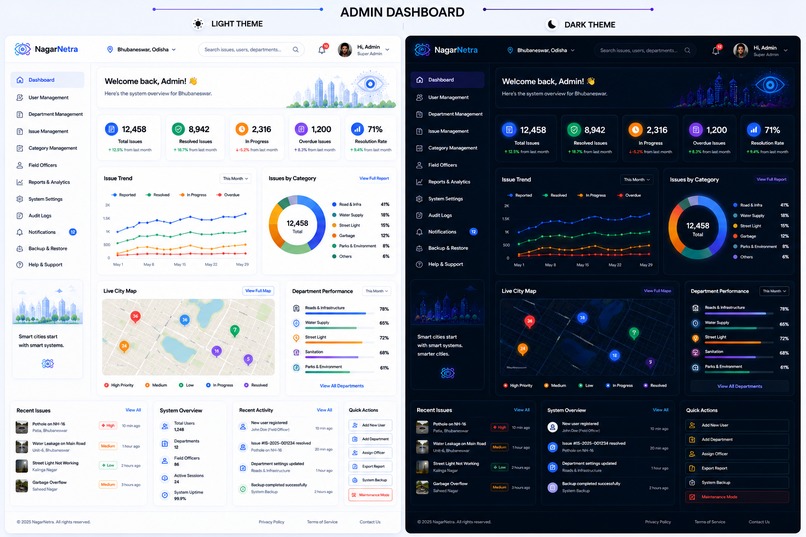806x537 pixels.
Task: Click Add New User quick action in light theme
Action: click(x=370, y=425)
